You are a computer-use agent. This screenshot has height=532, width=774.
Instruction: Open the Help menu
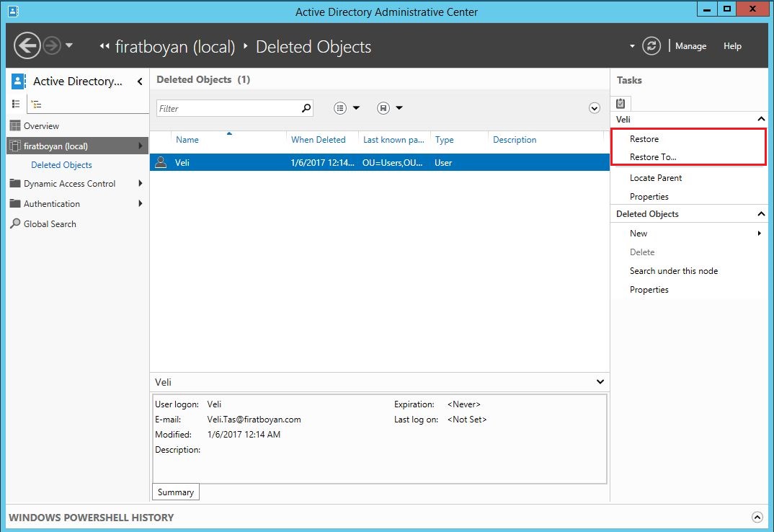(x=732, y=46)
